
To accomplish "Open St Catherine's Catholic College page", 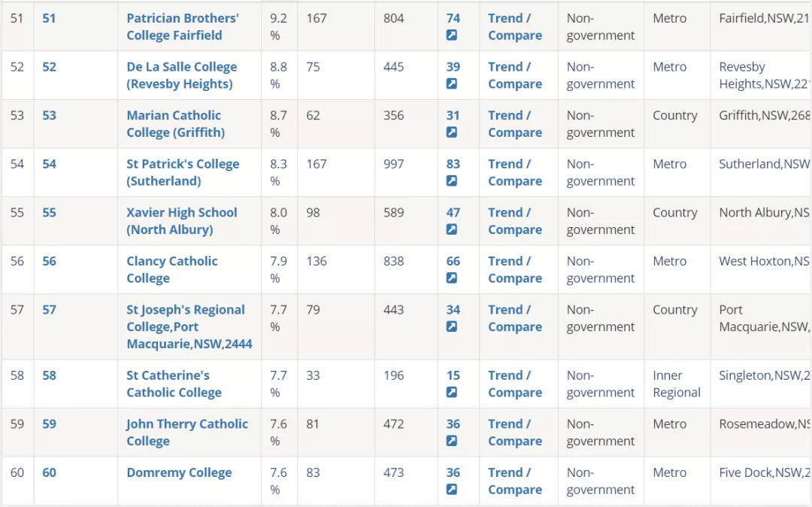I will coord(174,384).
